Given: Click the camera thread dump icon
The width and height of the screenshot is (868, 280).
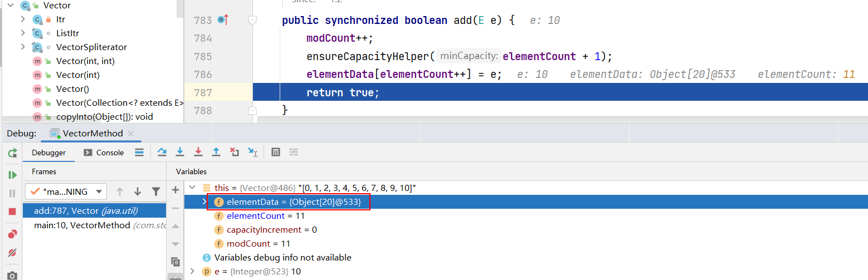Looking at the screenshot, I should point(12,276).
